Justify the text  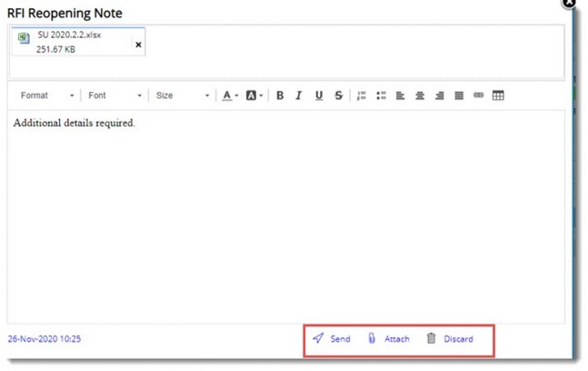pyautogui.click(x=459, y=95)
